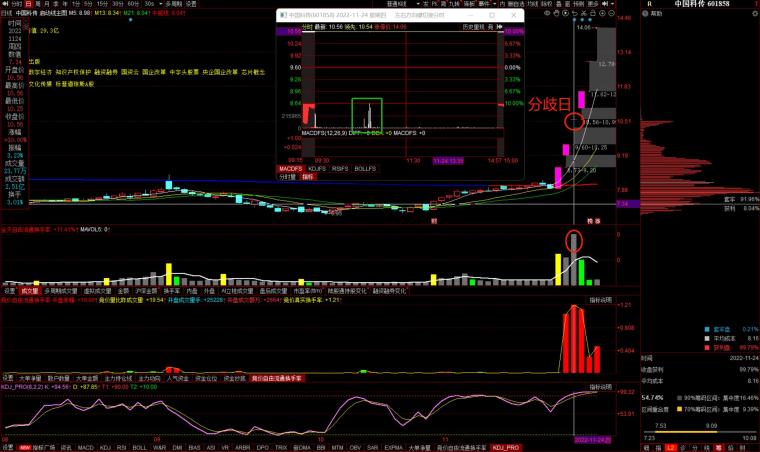Click 指标 button in the popup footer
Screen dimensions: 760x452
[307, 177]
